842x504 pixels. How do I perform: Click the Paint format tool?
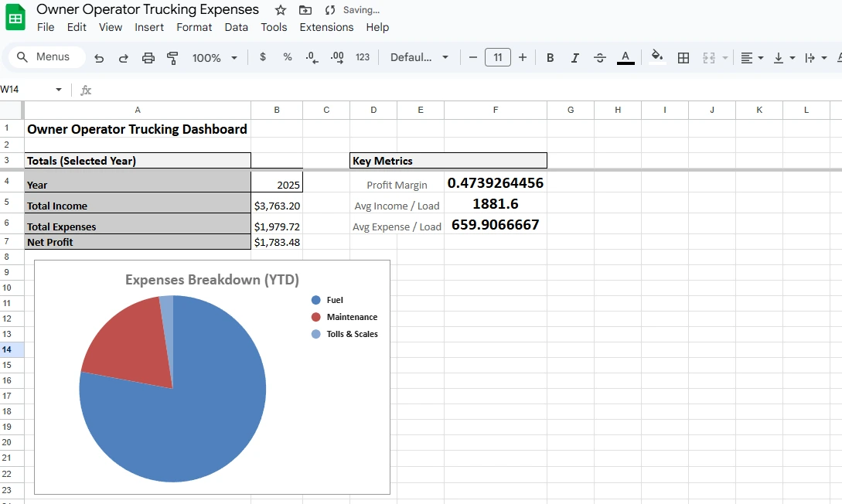tap(172, 57)
